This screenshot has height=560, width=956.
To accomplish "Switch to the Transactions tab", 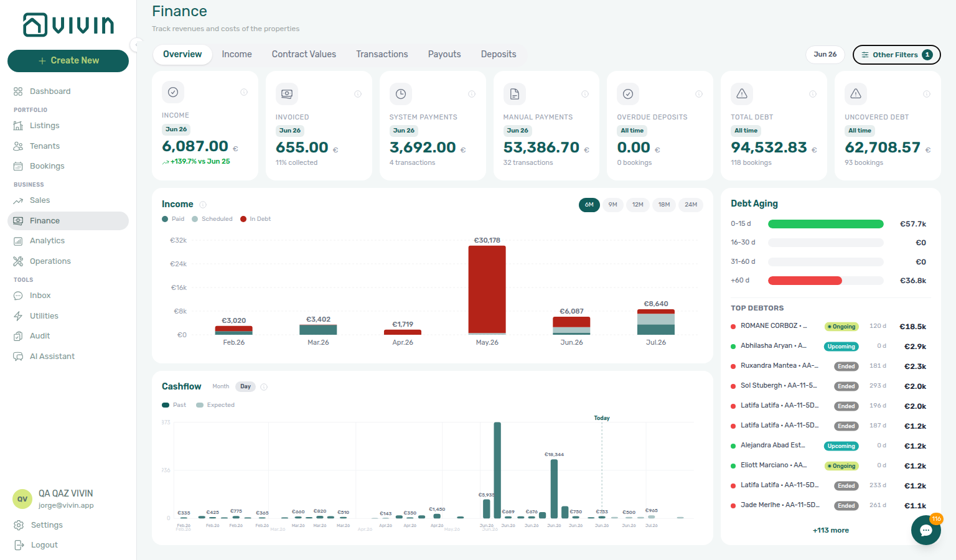I will (x=382, y=54).
